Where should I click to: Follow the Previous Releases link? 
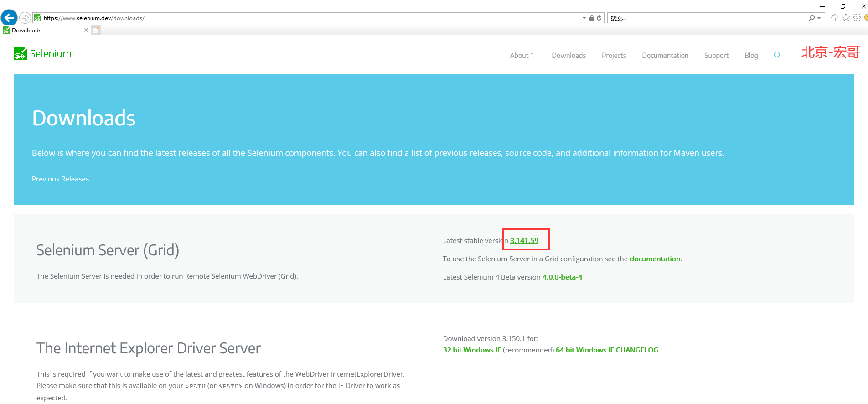pyautogui.click(x=60, y=179)
